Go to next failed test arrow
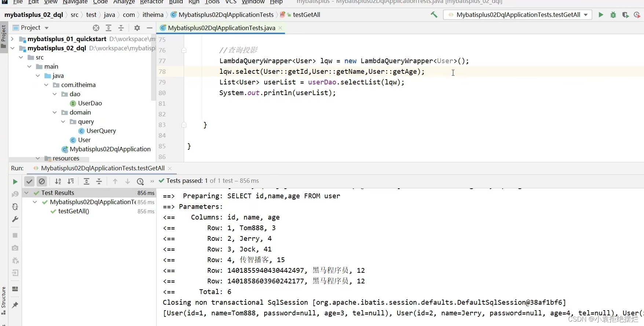Viewport: 644px width, 326px height. point(128,181)
